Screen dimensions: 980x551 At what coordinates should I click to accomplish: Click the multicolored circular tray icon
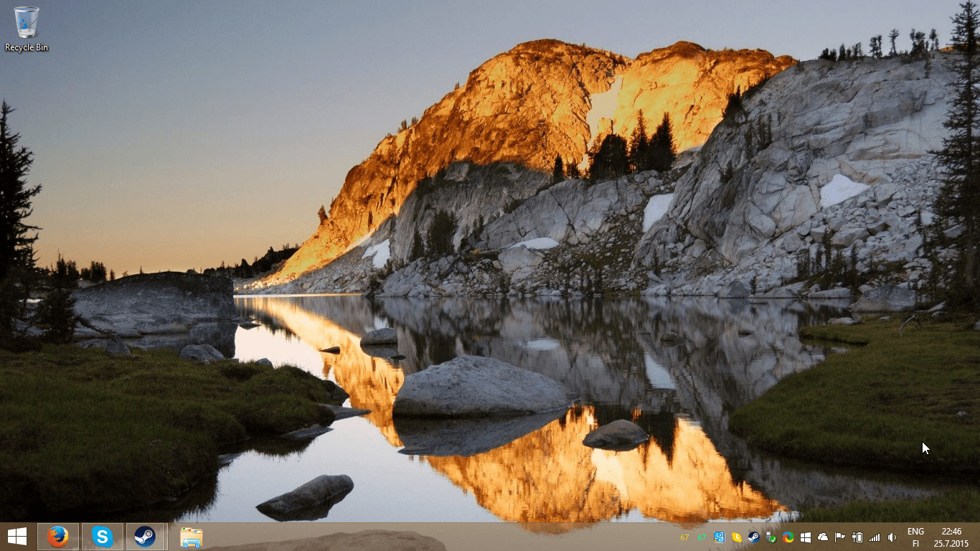(x=788, y=537)
